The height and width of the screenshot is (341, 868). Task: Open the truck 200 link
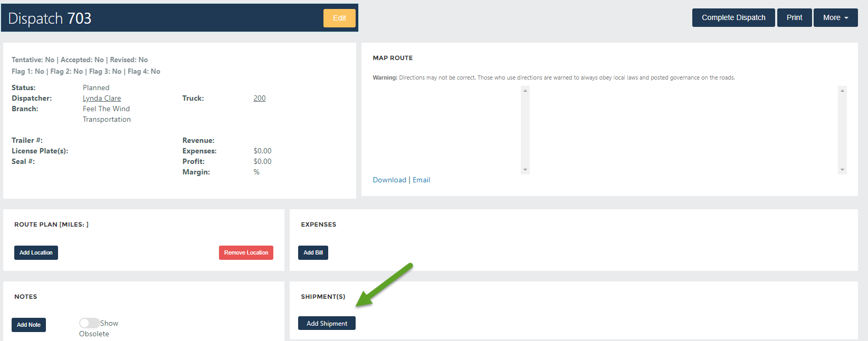coord(259,98)
